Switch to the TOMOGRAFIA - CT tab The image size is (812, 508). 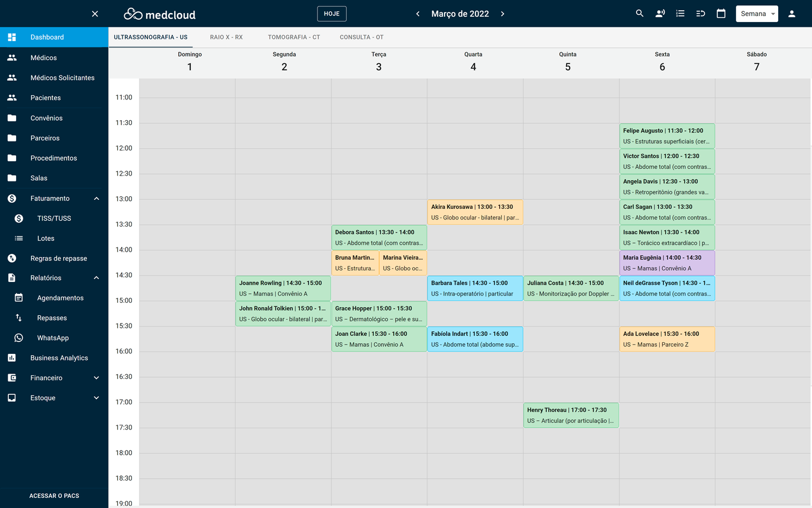click(x=294, y=37)
